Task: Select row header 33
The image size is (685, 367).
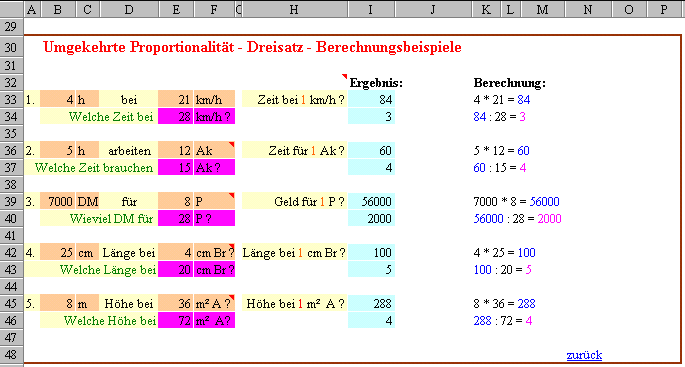Action: coord(11,100)
